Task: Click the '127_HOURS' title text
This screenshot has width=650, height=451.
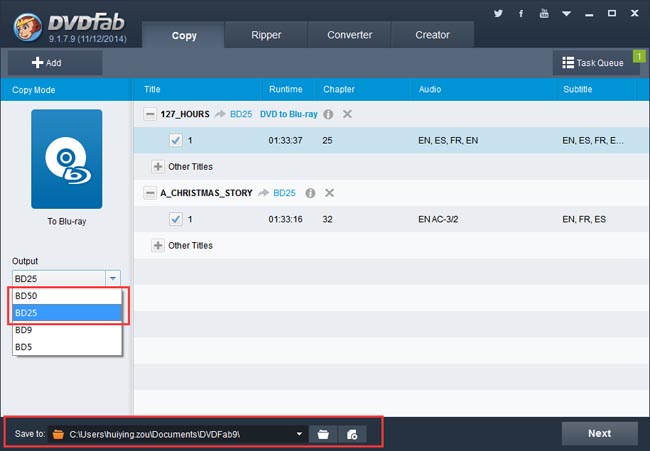Action: tap(185, 114)
